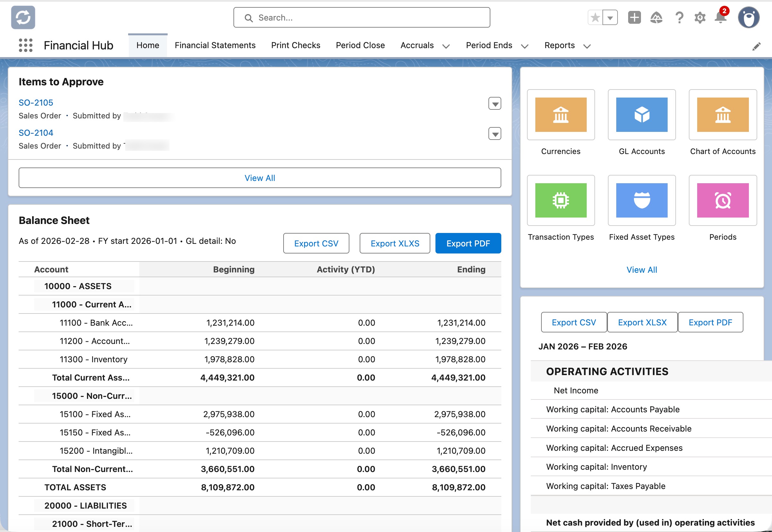Open the action menu for SO-2104
The width and height of the screenshot is (772, 532).
495,134
